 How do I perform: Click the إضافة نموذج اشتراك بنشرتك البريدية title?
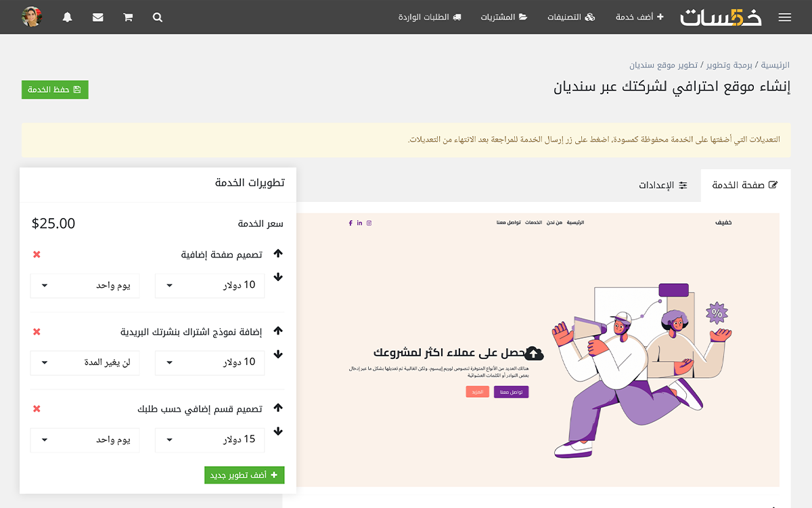(x=191, y=332)
